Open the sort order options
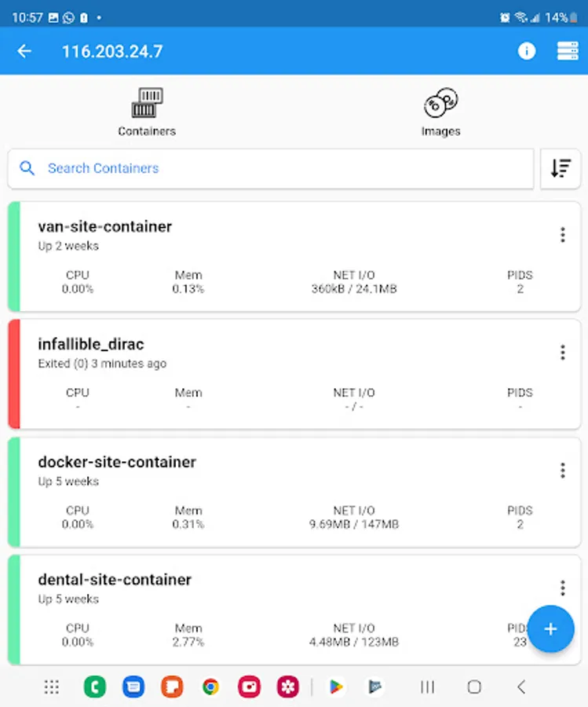Image resolution: width=588 pixels, height=707 pixels. (x=560, y=168)
